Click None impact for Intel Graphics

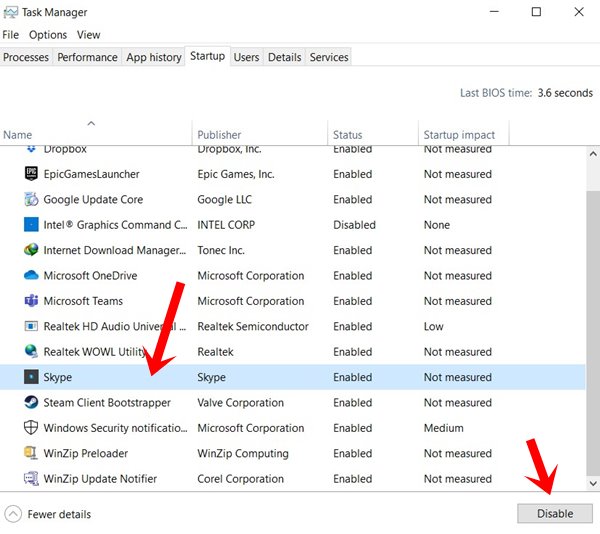pyautogui.click(x=437, y=225)
